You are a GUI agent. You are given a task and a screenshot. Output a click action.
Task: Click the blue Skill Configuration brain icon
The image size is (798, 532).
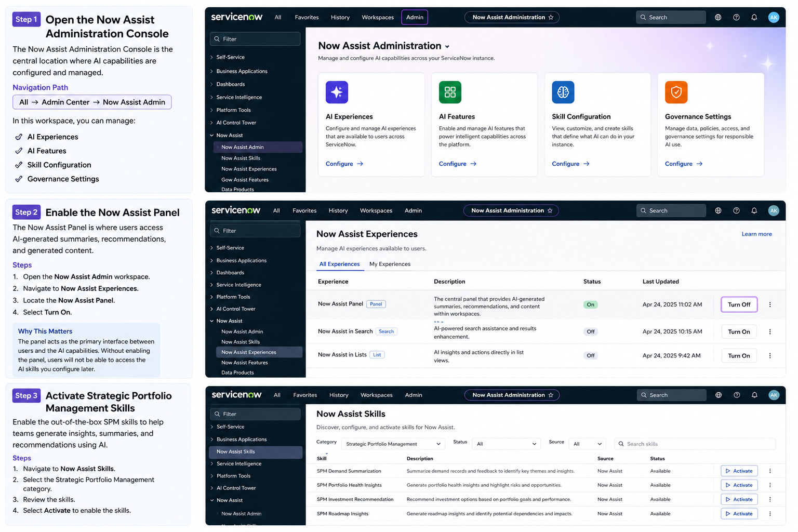pyautogui.click(x=563, y=92)
